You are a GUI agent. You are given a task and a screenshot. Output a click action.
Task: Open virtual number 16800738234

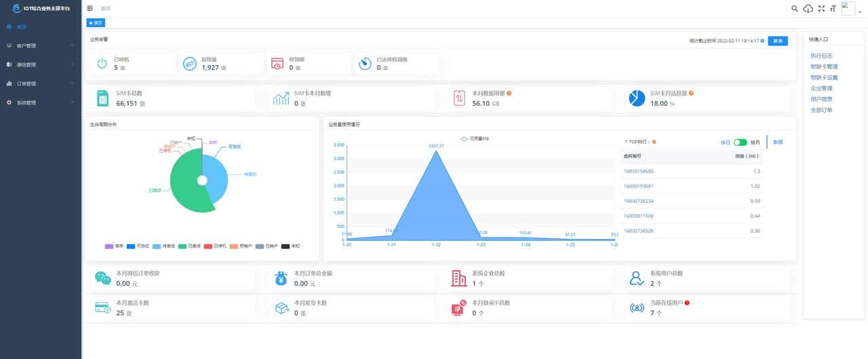[x=638, y=201]
